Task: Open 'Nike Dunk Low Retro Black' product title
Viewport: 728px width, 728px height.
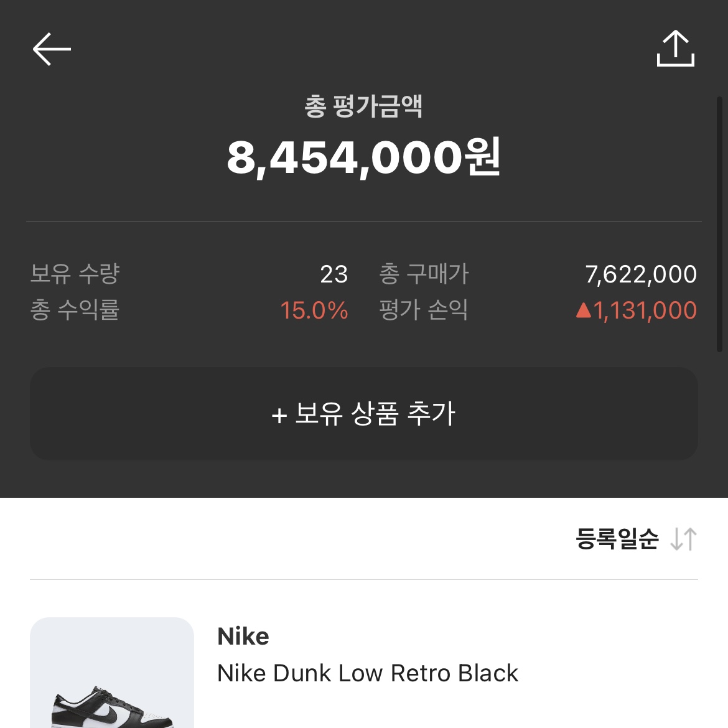Action: (x=368, y=673)
